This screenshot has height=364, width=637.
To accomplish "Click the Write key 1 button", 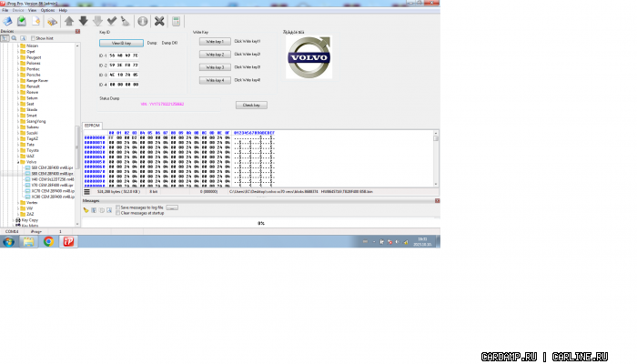I will (215, 42).
